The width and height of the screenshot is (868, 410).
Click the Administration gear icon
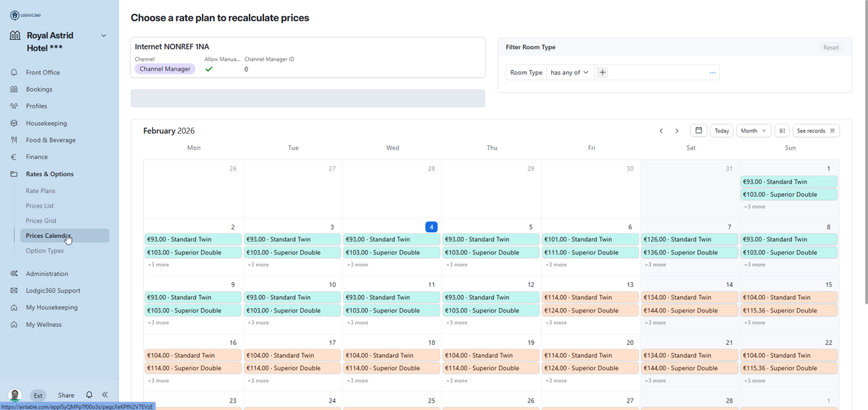[14, 273]
